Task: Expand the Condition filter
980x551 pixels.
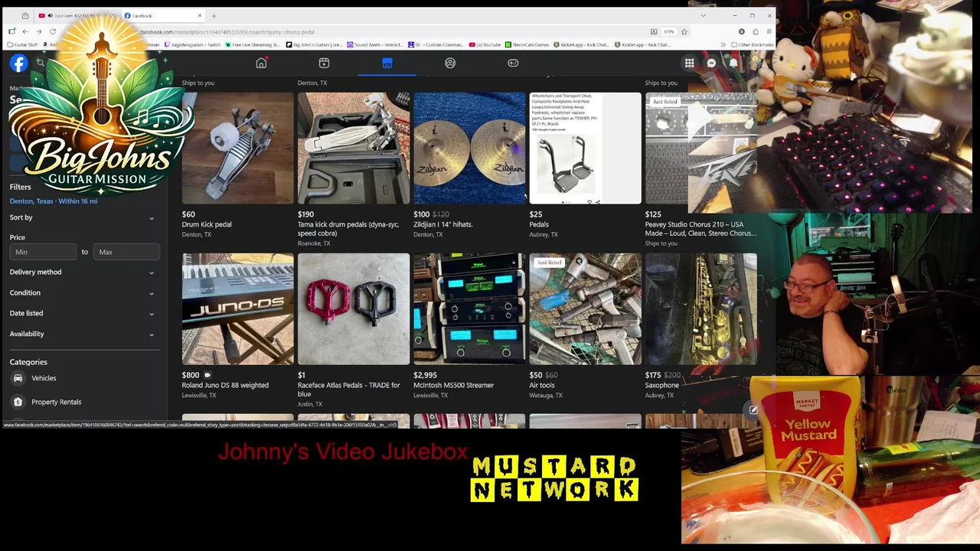Action: click(x=83, y=292)
